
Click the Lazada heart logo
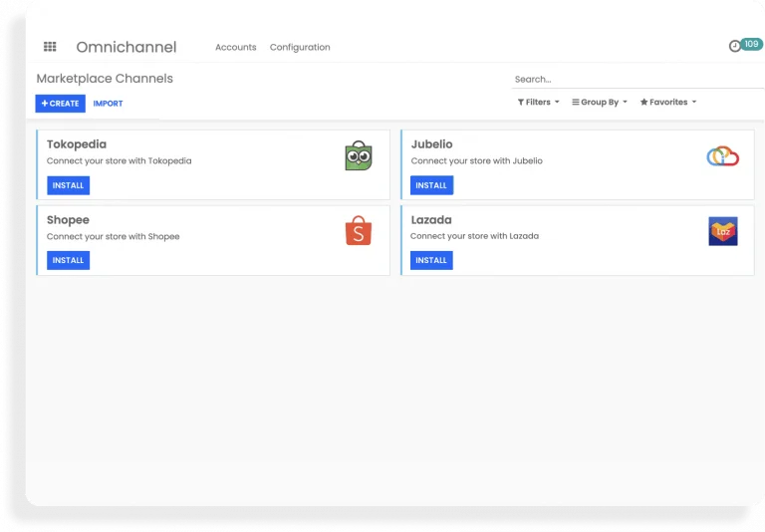point(722,231)
